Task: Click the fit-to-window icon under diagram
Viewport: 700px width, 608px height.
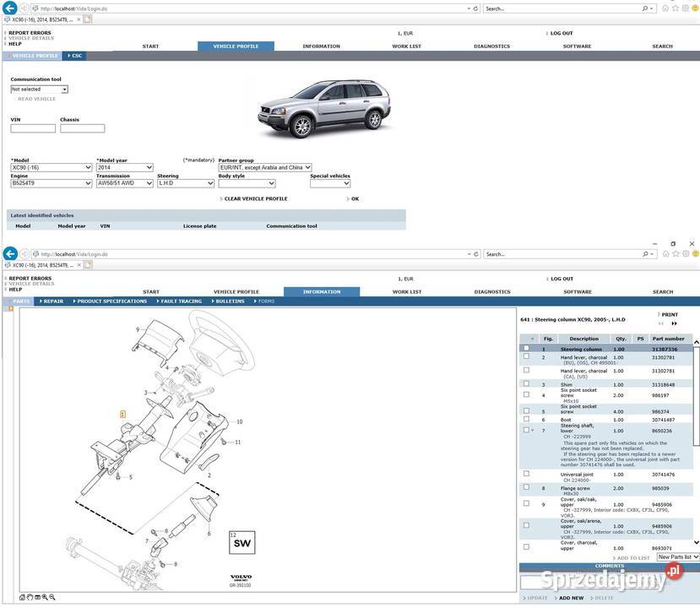Action: point(37,597)
